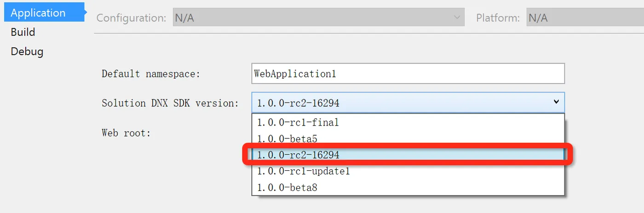Click the "Web root:" label
Viewport: 644px width, 213px height.
click(126, 133)
